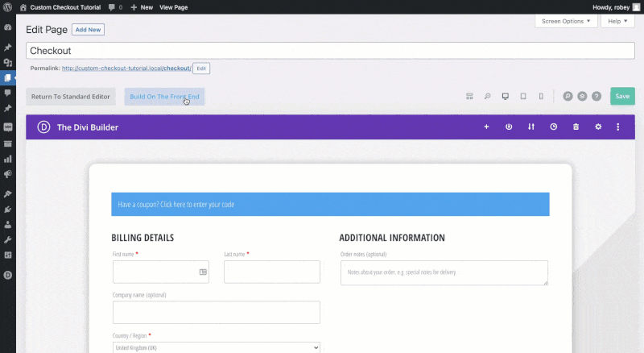Click the Divi Builder D logo

click(x=43, y=127)
